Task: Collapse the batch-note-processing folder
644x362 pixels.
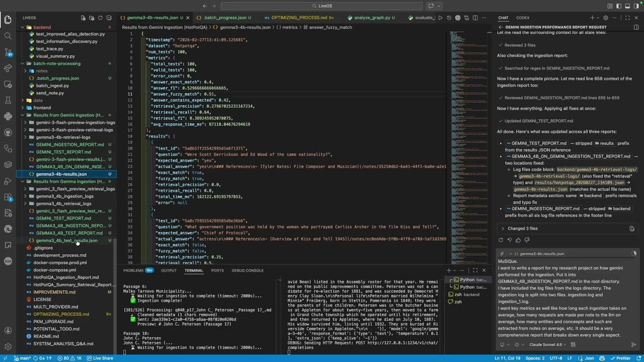Action: pyautogui.click(x=56, y=63)
